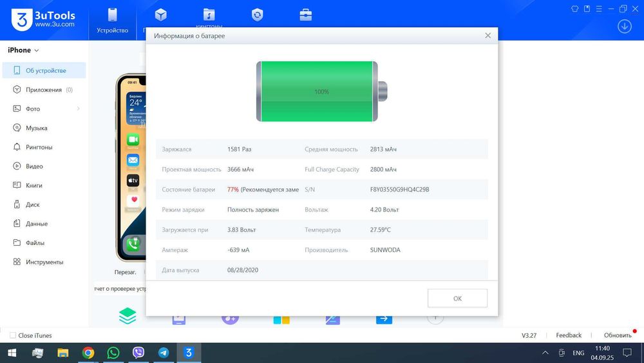Image resolution: width=644 pixels, height=363 pixels.
Task: Expand the Фото sidebar arrow
Action: (78, 109)
